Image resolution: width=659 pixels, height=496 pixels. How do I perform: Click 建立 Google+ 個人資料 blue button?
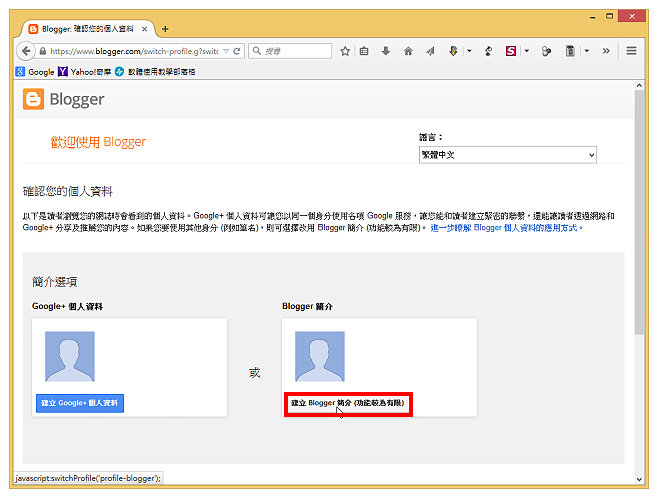pos(80,403)
